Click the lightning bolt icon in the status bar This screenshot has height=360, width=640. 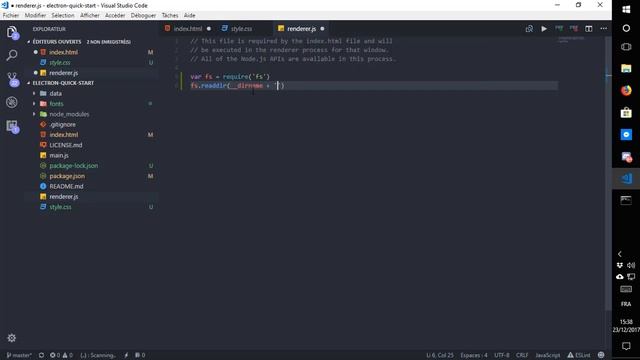[x=126, y=355]
